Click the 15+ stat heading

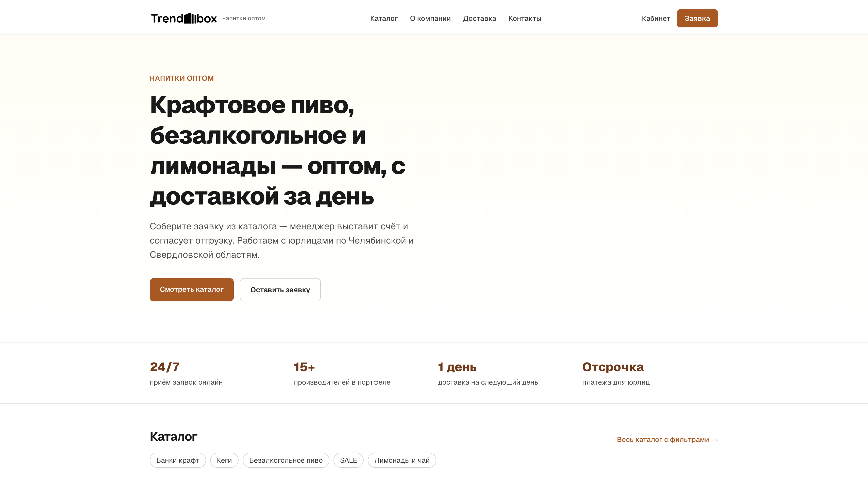click(x=304, y=367)
